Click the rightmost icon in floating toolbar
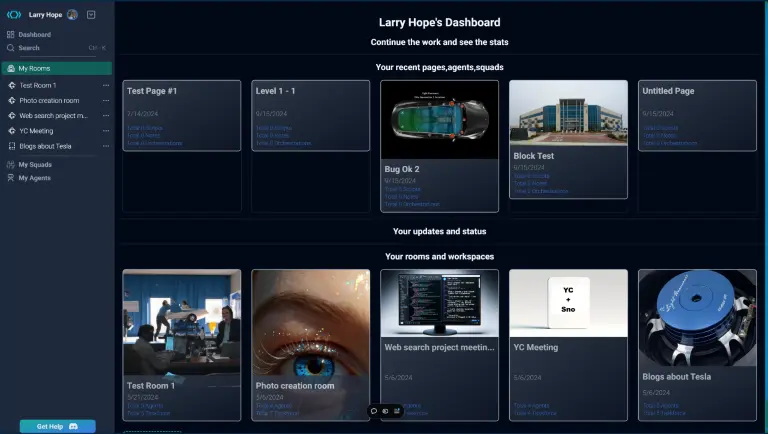 [397, 411]
